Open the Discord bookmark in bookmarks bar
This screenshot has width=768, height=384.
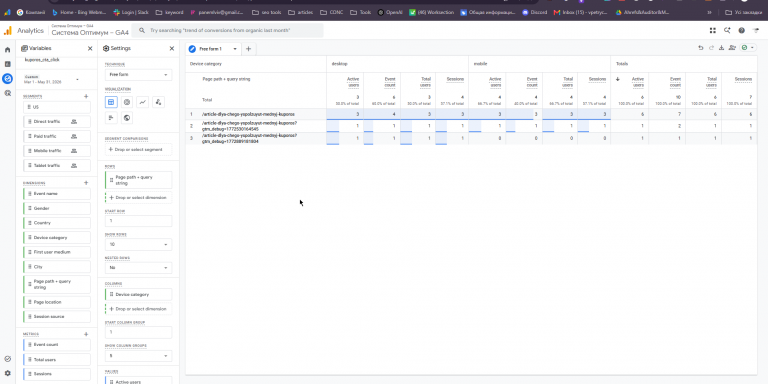click(535, 12)
